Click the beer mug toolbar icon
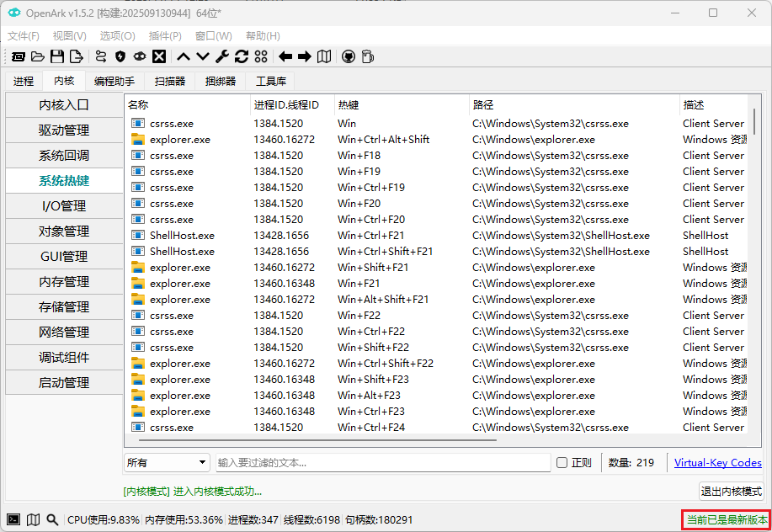The height and width of the screenshot is (532, 772). pos(368,56)
